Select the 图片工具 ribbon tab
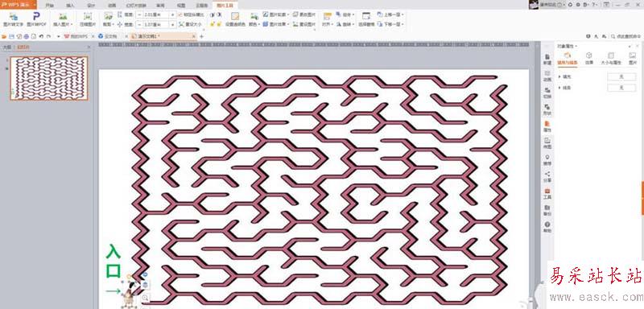This screenshot has width=644, height=309. pos(226,6)
